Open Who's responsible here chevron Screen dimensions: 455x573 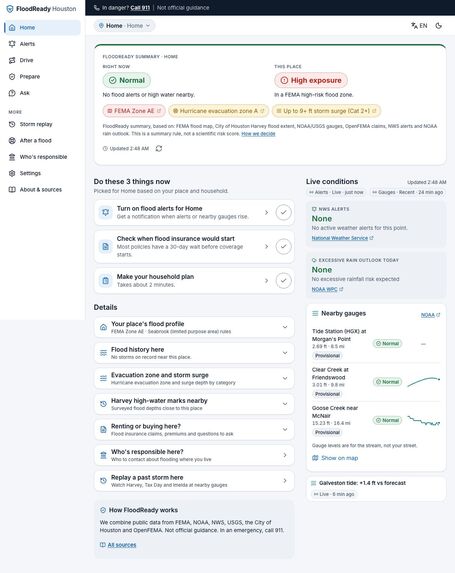285,455
